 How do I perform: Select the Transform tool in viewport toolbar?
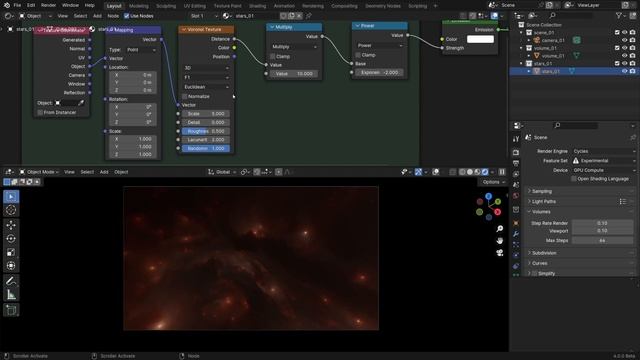pos(11,266)
